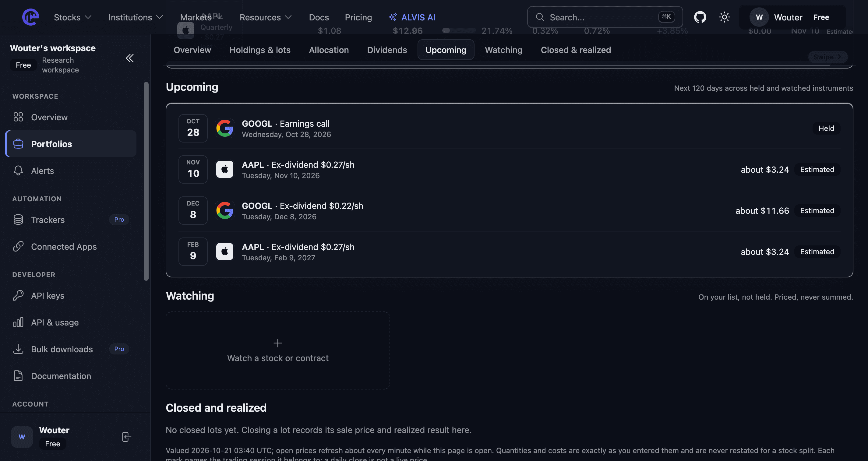The image size is (868, 461).
Task: Click the OCT 28 date tile
Action: (193, 128)
